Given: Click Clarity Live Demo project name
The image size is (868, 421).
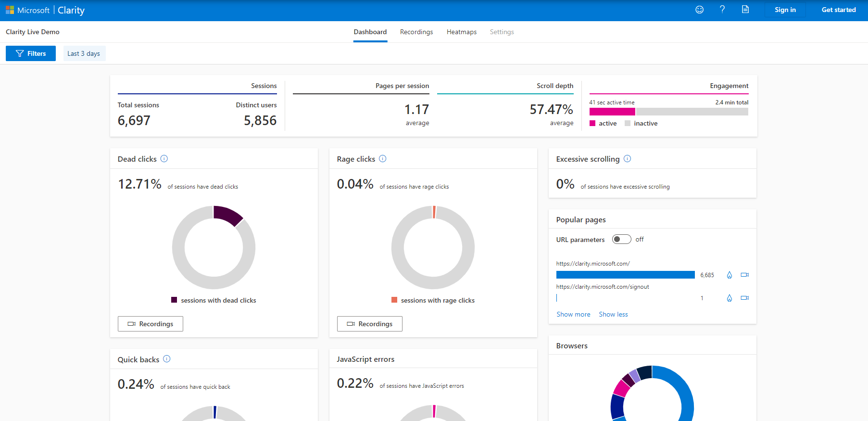Looking at the screenshot, I should pos(33,32).
